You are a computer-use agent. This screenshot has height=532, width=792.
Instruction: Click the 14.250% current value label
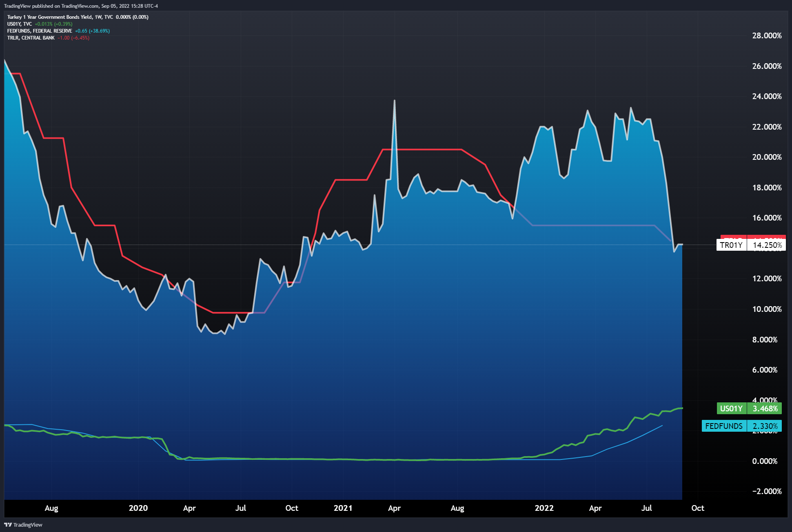(x=767, y=245)
